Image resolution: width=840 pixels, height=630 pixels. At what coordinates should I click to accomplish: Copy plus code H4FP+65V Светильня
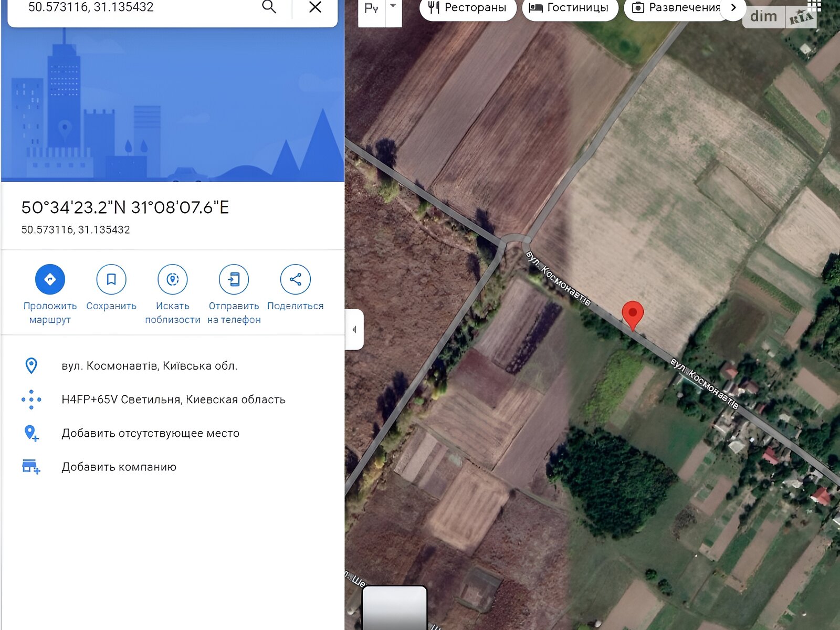coord(173,400)
